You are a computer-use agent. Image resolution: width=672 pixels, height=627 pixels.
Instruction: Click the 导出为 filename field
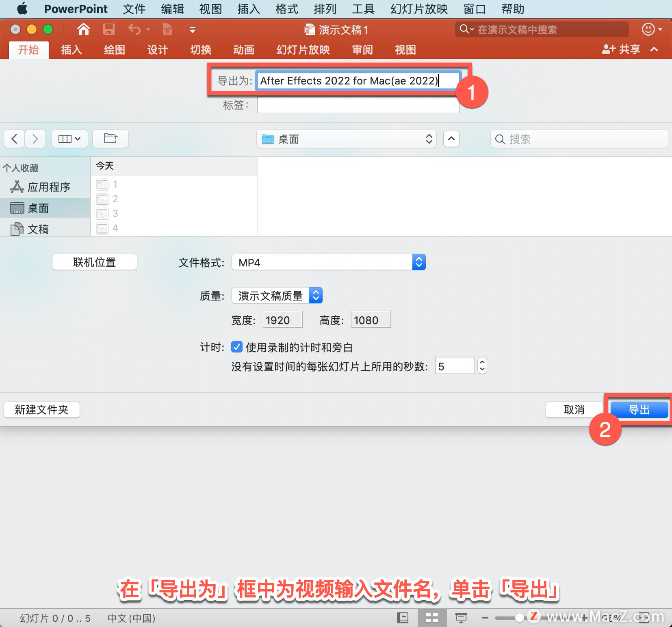358,81
